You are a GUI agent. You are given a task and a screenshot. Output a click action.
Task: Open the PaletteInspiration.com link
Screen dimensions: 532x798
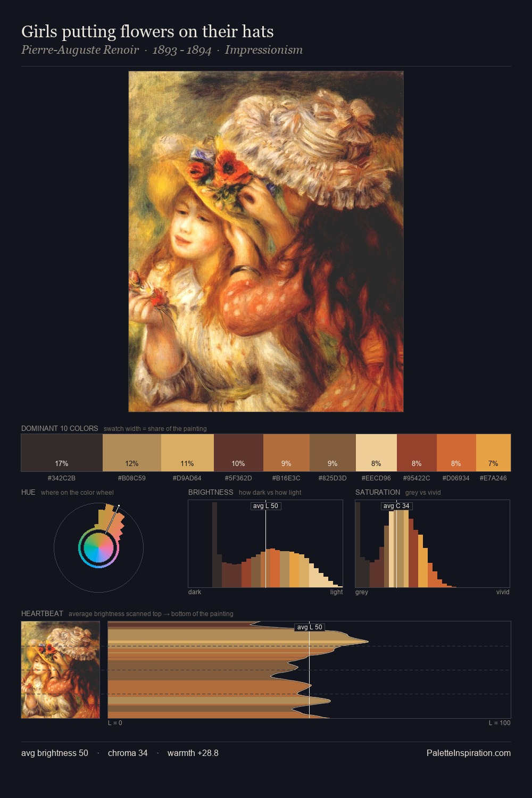469,753
